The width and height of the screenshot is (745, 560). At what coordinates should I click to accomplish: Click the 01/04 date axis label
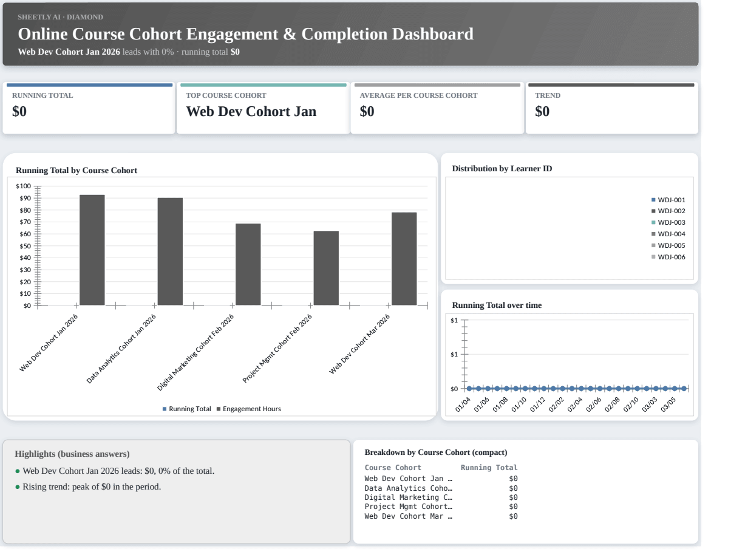(x=463, y=404)
